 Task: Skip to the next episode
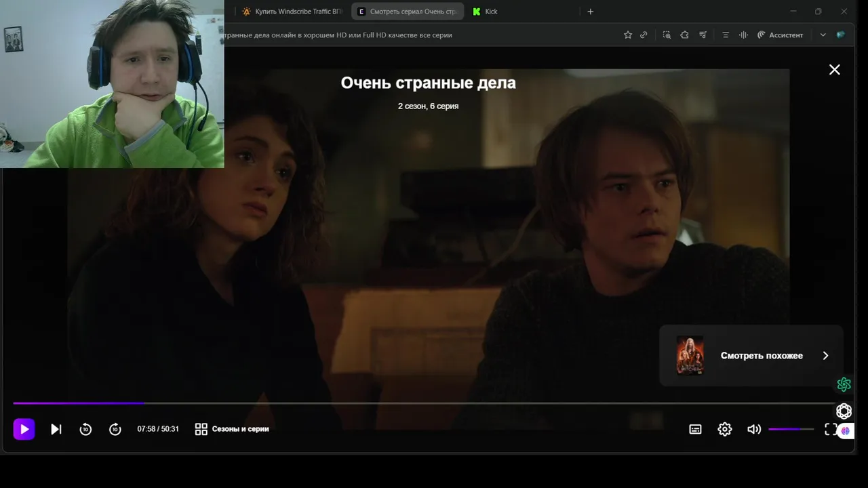(56, 429)
